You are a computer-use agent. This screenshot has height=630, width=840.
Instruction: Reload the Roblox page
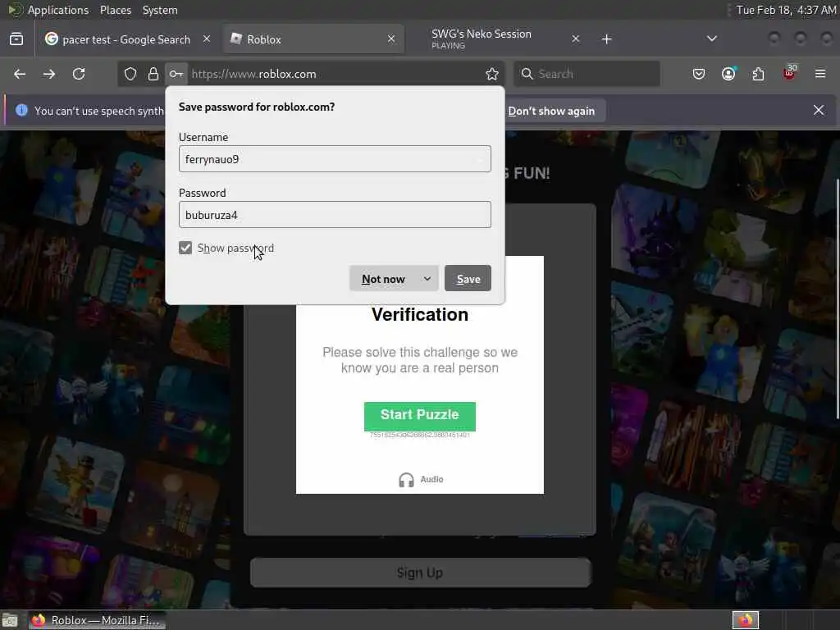pyautogui.click(x=79, y=74)
